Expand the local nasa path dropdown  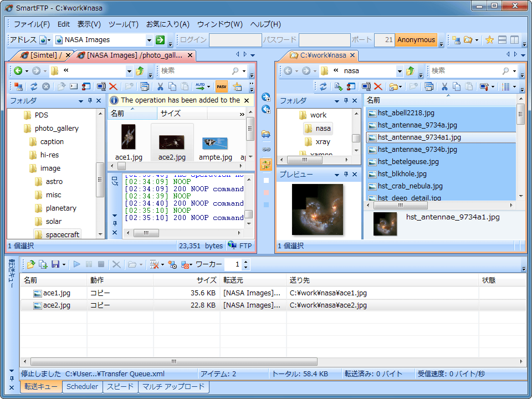pyautogui.click(x=400, y=71)
